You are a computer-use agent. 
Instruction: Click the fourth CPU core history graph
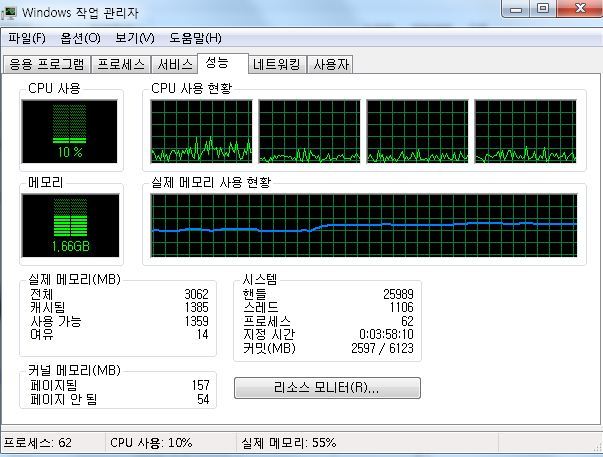pyautogui.click(x=526, y=132)
